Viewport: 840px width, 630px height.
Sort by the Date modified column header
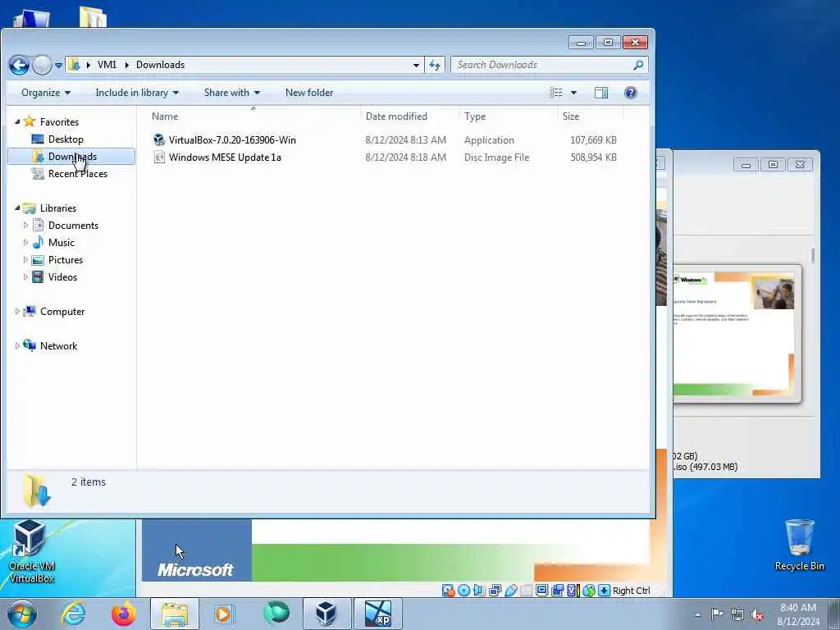409,116
